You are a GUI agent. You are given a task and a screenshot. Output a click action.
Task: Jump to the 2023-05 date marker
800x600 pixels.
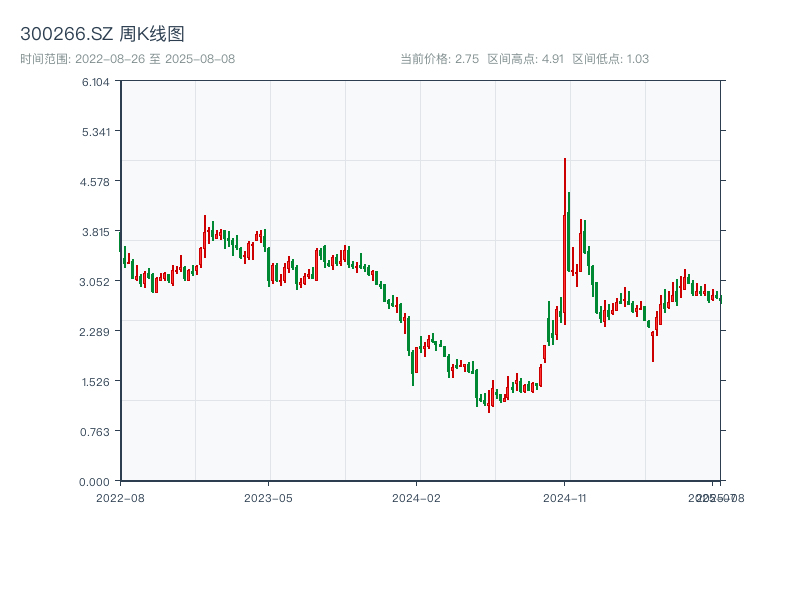tap(268, 497)
